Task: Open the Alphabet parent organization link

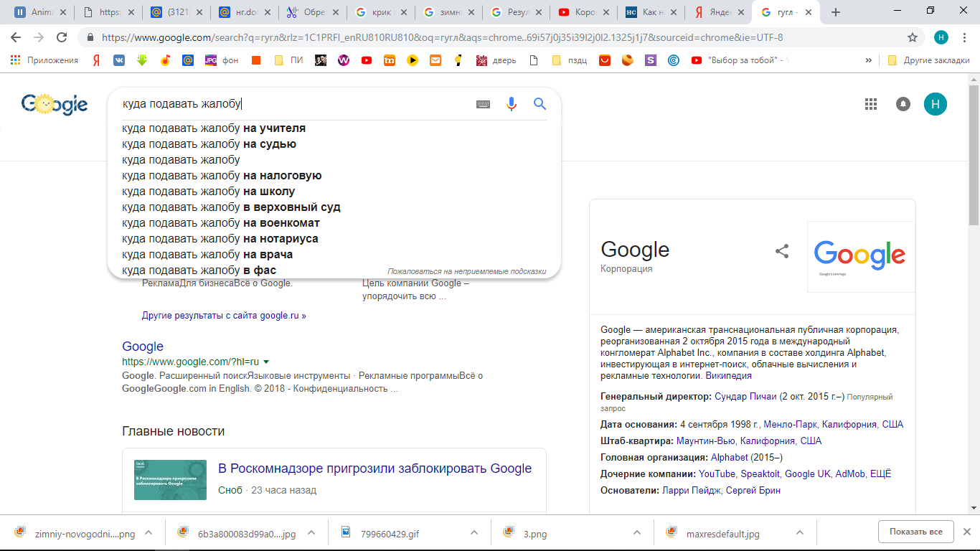Action: [x=729, y=457]
